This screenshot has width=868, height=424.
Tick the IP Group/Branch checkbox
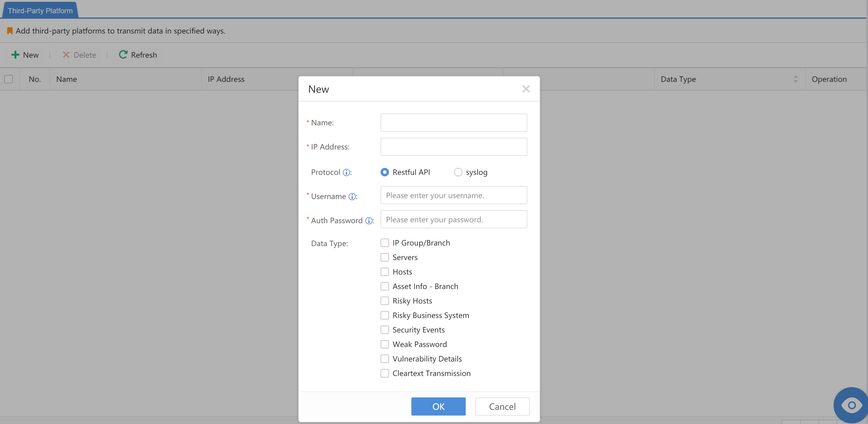click(384, 243)
